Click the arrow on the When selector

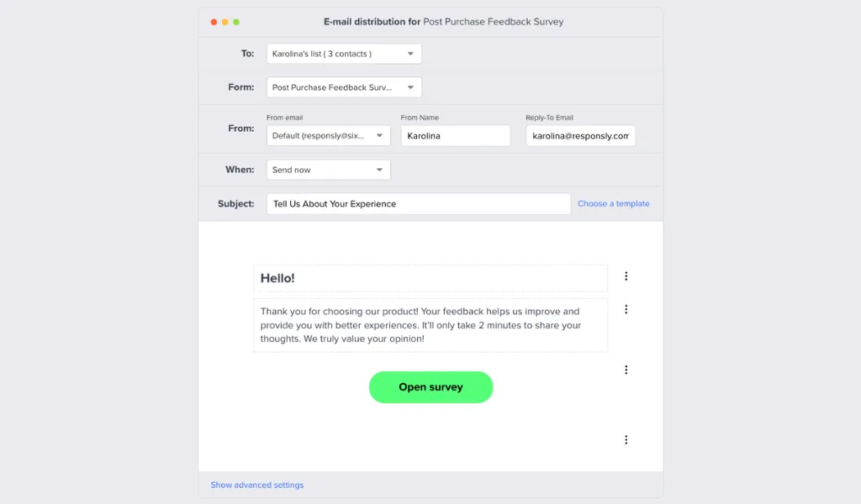(x=379, y=169)
